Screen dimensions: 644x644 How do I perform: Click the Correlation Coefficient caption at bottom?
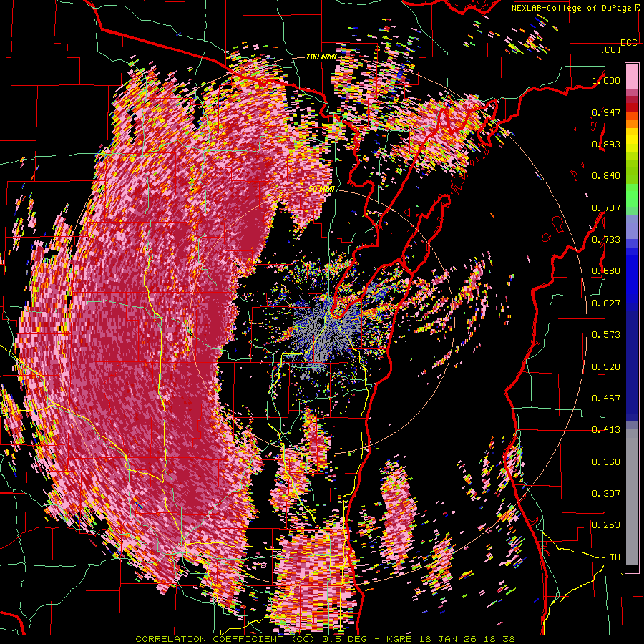point(325,639)
